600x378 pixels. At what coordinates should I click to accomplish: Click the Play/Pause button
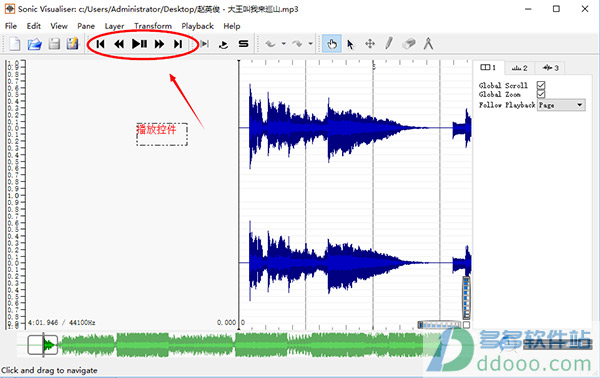tap(139, 44)
